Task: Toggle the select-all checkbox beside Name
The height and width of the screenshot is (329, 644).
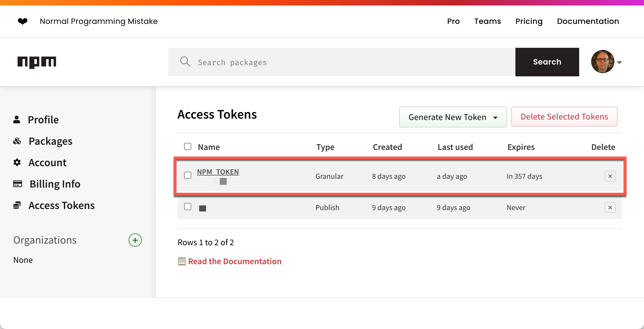Action: coord(188,146)
